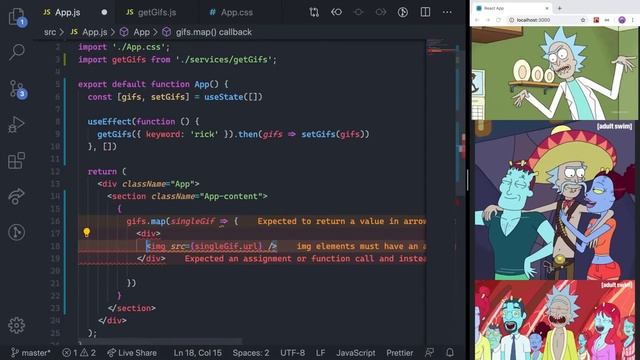Change language mode via JavaScript
Image resolution: width=640 pixels, height=360 pixels.
356,353
